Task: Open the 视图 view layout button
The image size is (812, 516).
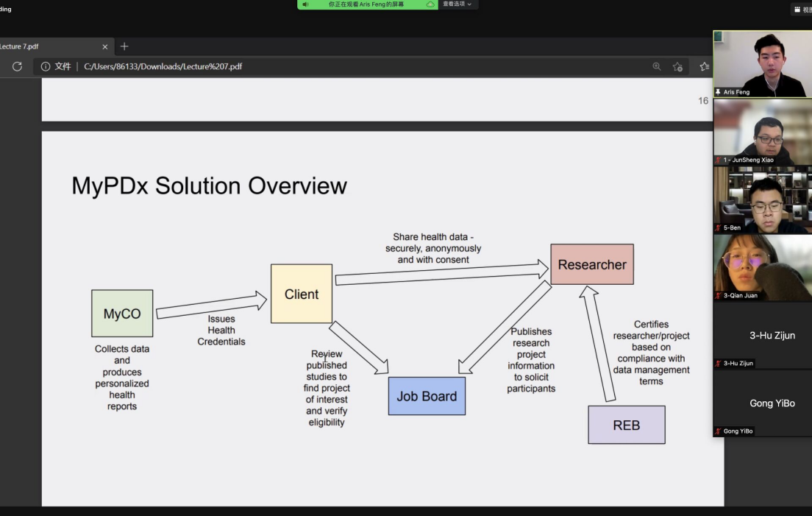Action: click(802, 10)
